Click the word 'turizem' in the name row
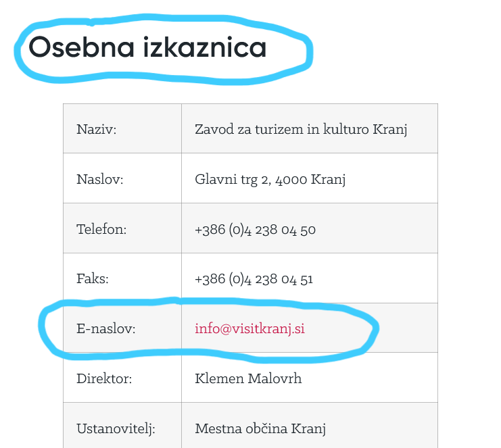The image size is (501, 448). tap(280, 129)
